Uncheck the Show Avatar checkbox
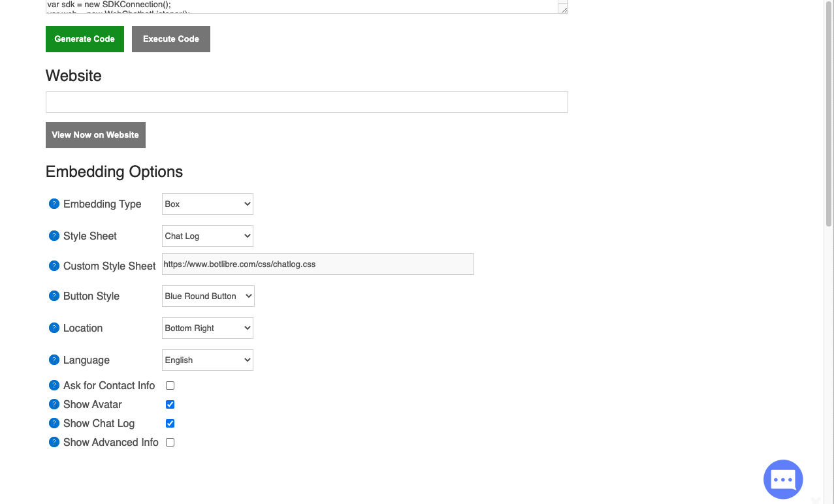 coord(170,405)
